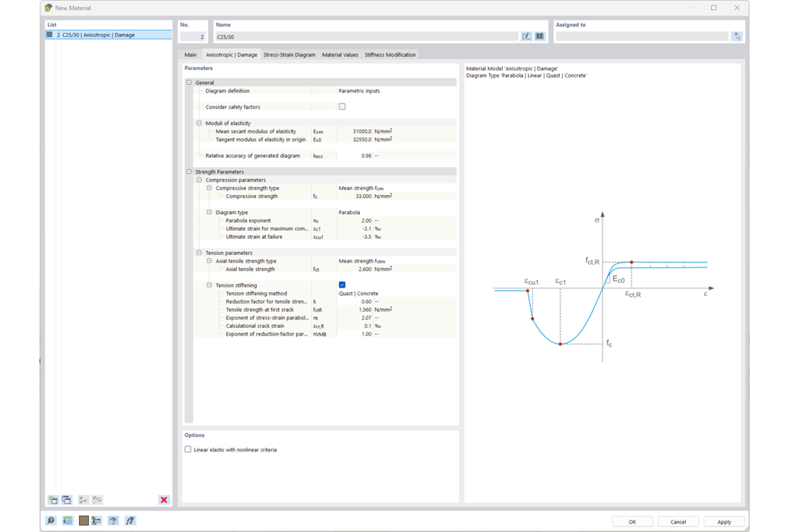Image resolution: width=790 pixels, height=532 pixels.
Task: Collapse the Strength Parameters section
Action: (189, 172)
